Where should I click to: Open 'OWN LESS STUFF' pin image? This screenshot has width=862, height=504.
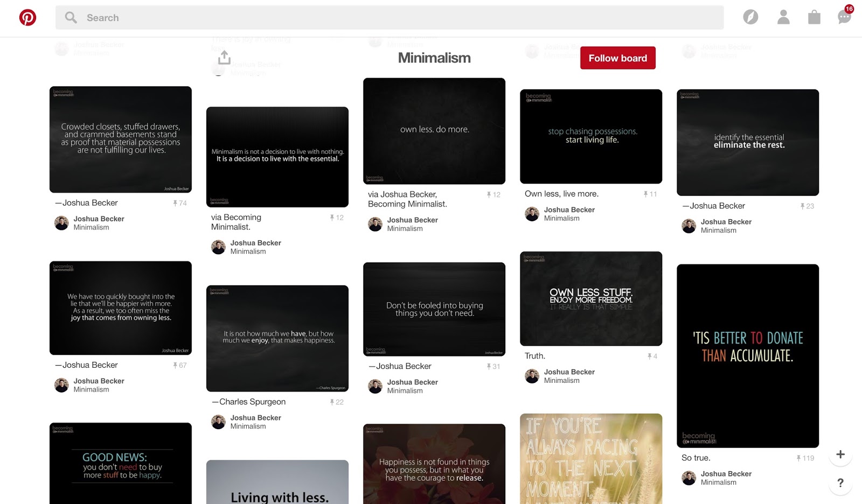coord(591,298)
